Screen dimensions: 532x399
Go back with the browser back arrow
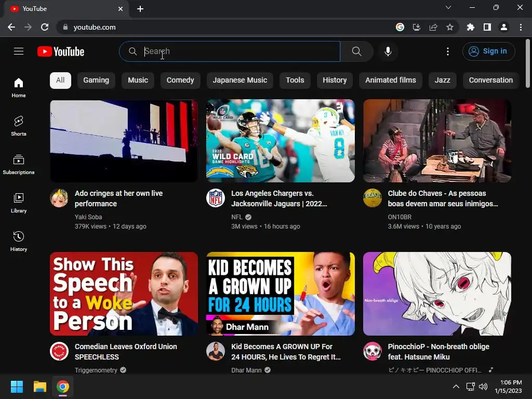click(11, 27)
